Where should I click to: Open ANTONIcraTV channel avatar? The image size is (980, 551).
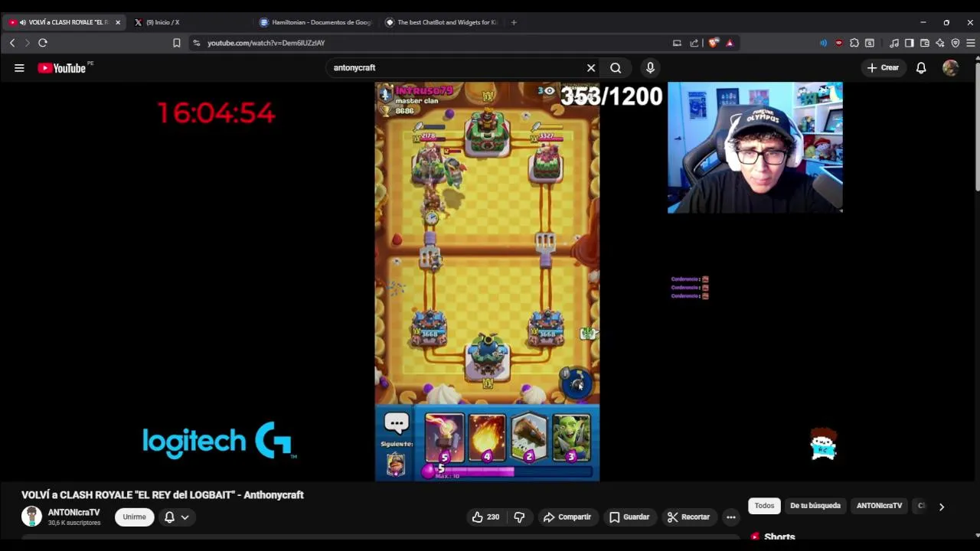point(31,517)
